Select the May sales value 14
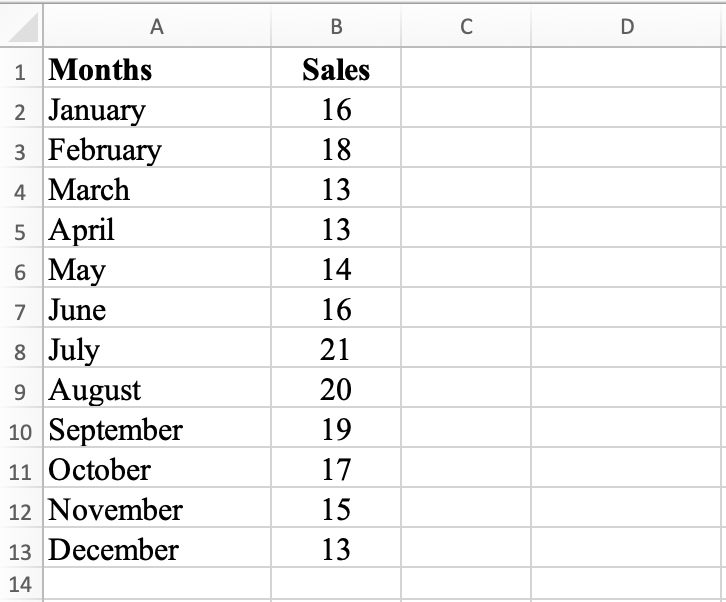The image size is (726, 602). coord(336,270)
